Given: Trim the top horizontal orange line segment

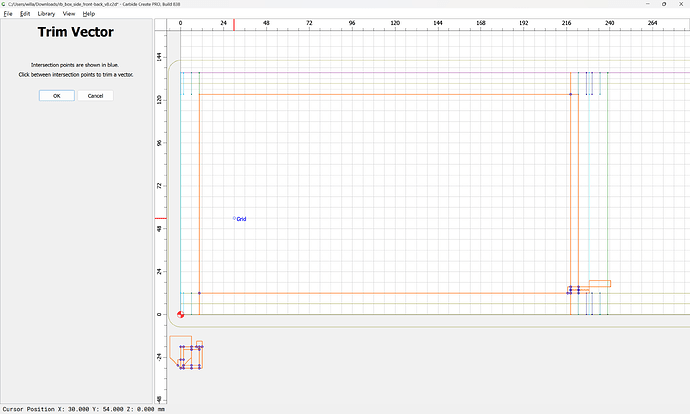Looking at the screenshot, I should tap(380, 94).
